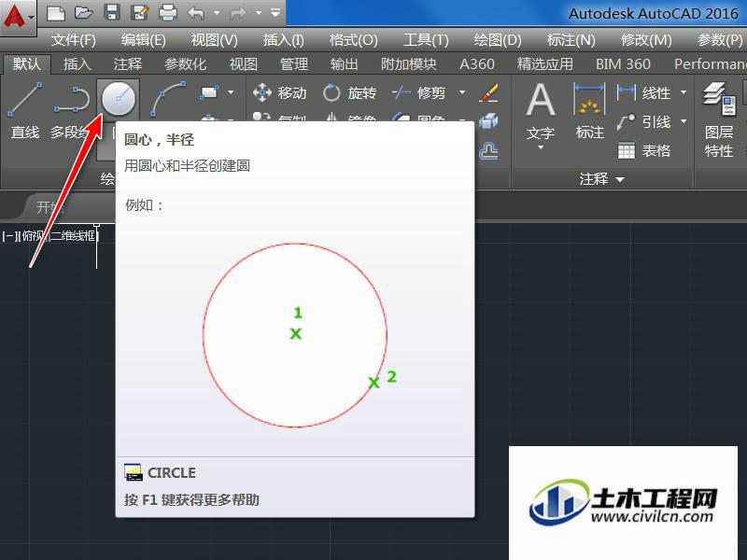
Task: Open the 修改(M) menu
Action: point(646,40)
